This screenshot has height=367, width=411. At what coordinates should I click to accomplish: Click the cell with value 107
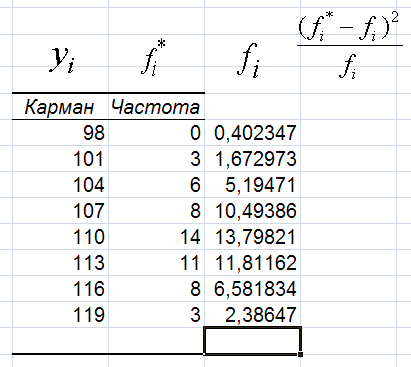coord(60,211)
